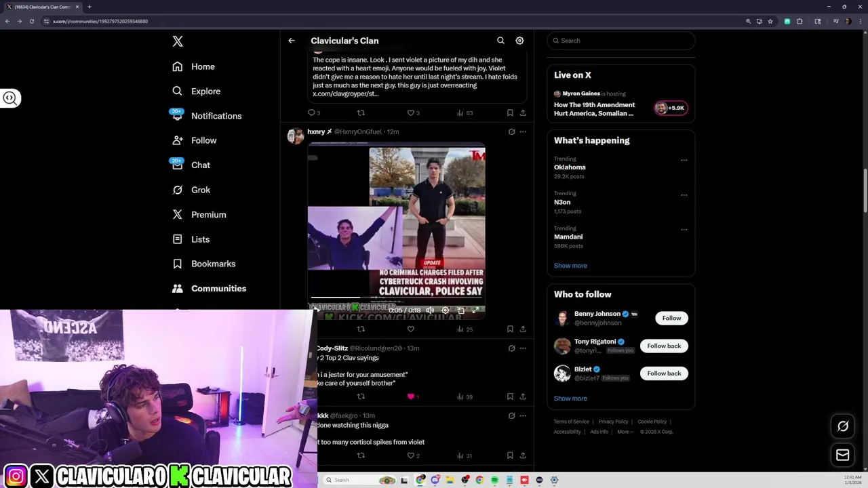Show more who-to-follow suggestions
The image size is (868, 488).
pyautogui.click(x=570, y=399)
